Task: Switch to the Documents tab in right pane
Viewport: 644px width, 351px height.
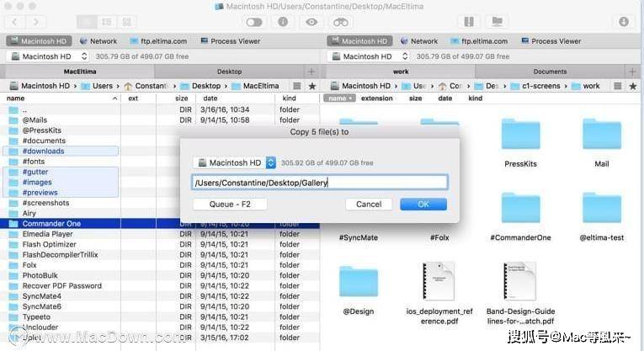Action: [549, 72]
